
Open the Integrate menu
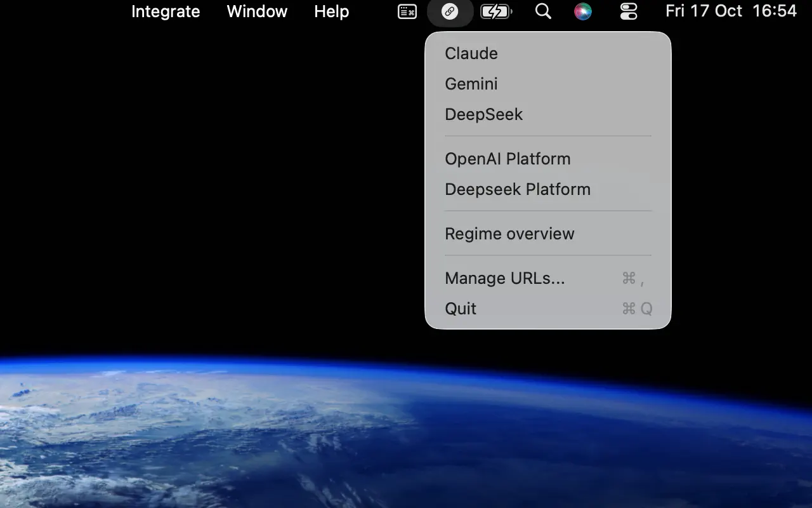[x=166, y=11]
